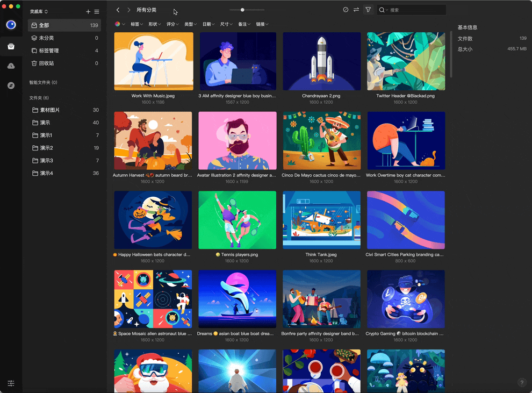Open the 形状 filter dropdown
This screenshot has width=532, height=393.
coord(154,24)
